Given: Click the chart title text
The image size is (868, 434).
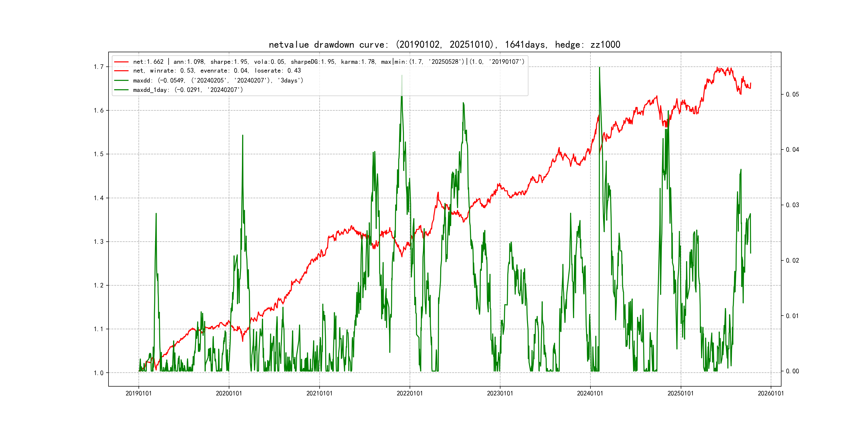Looking at the screenshot, I should click(444, 45).
